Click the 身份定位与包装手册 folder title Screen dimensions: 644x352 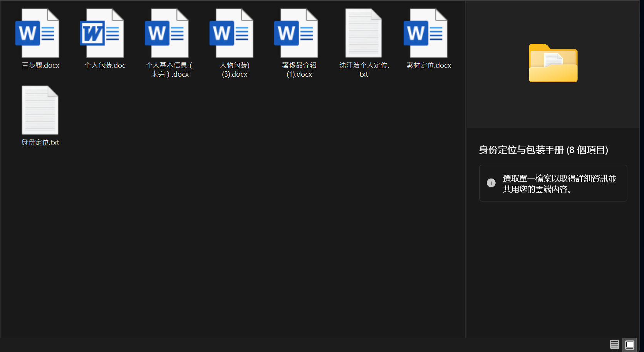coord(543,150)
